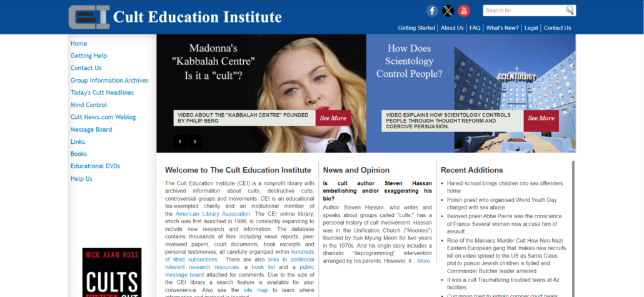Click More on the Steven Hassan article

coord(423,261)
